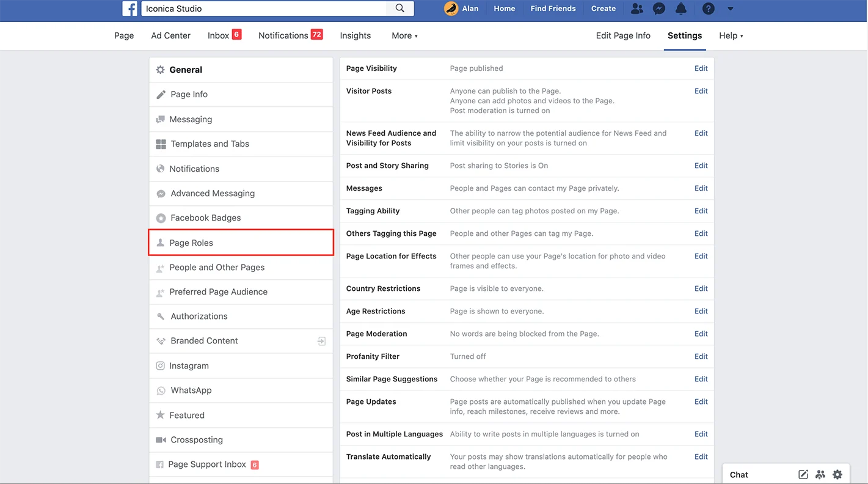Edit the Page Moderation setting
The image size is (868, 484).
[x=701, y=334]
